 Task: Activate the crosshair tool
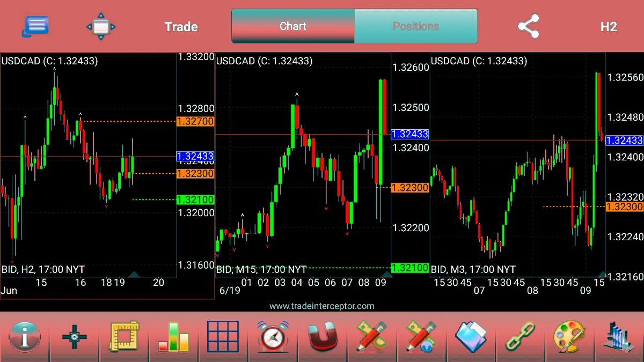[x=74, y=337]
